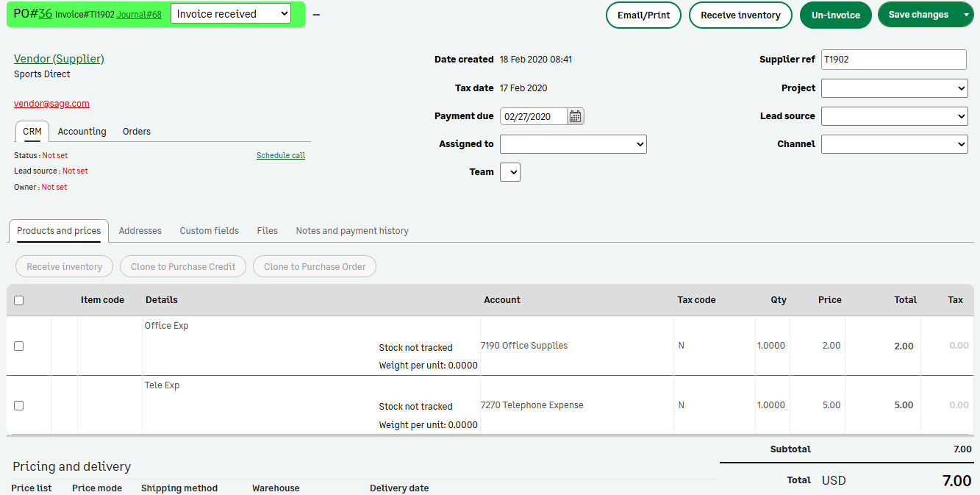Click the Tax code column header

coord(696,300)
